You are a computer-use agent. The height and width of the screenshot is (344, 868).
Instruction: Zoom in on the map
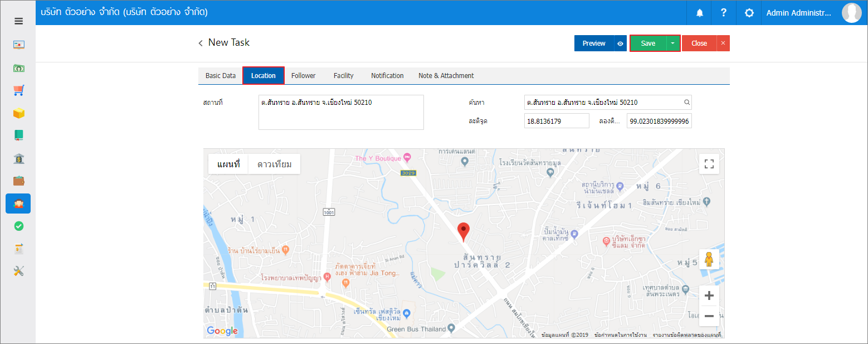(x=709, y=295)
